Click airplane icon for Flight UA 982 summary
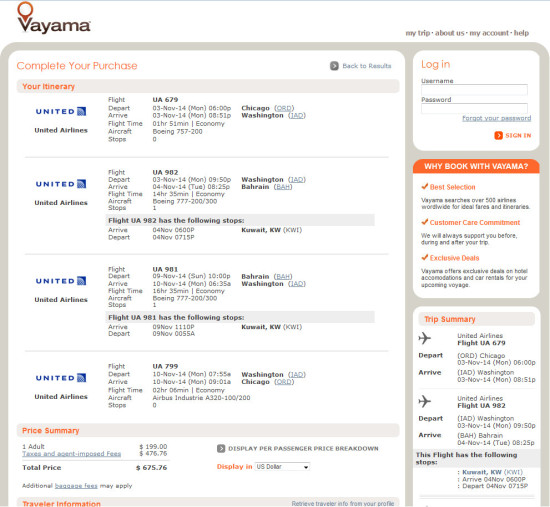The height and width of the screenshot is (507, 550). pyautogui.click(x=425, y=401)
